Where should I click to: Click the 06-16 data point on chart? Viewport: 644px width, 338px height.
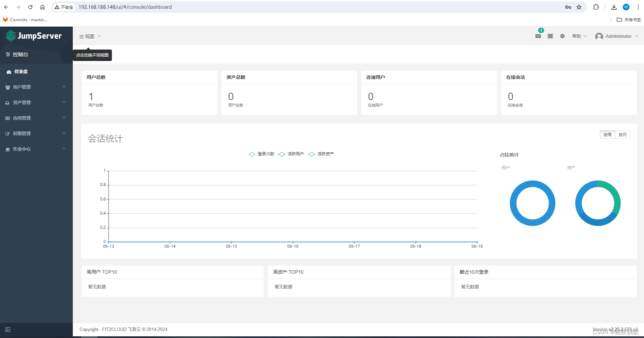[293, 242]
